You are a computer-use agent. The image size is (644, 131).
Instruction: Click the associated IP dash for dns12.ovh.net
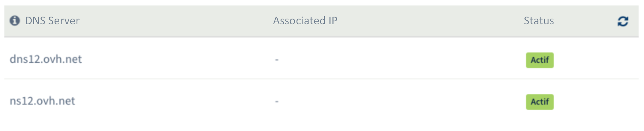(x=277, y=60)
